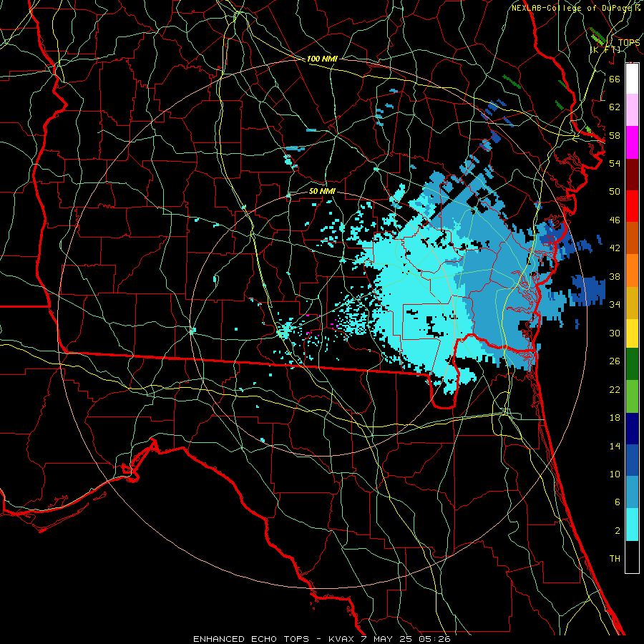Click the 58 legend value
Screen dimensions: 644x644
click(x=615, y=135)
